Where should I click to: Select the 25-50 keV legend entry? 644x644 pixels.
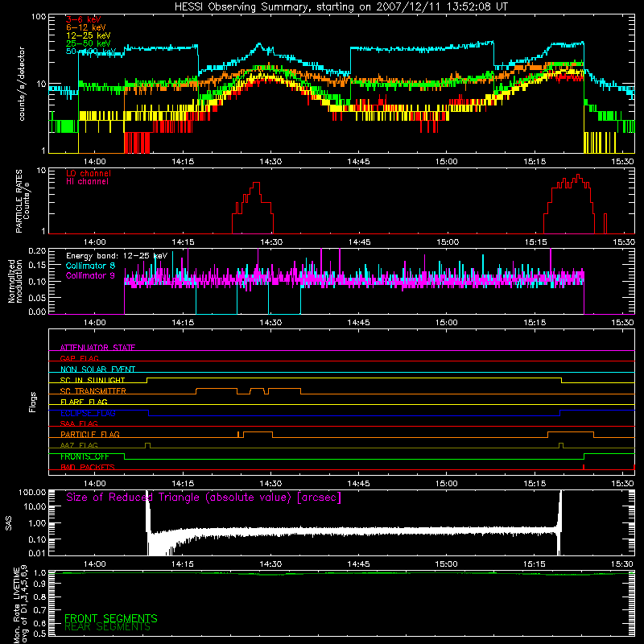click(88, 43)
